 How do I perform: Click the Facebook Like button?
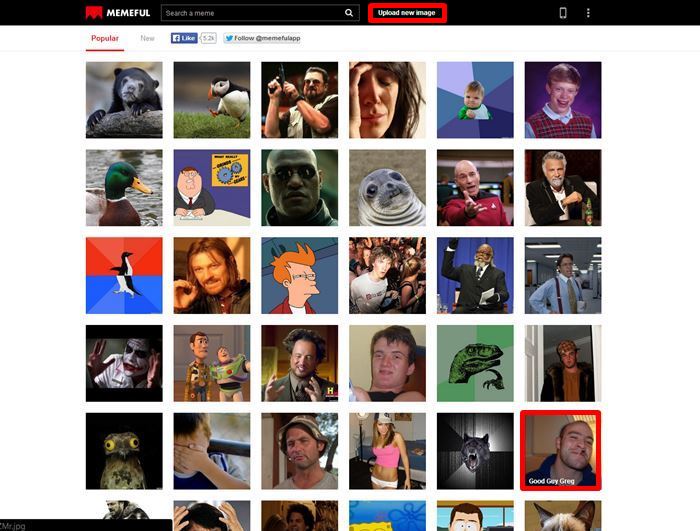tap(184, 38)
